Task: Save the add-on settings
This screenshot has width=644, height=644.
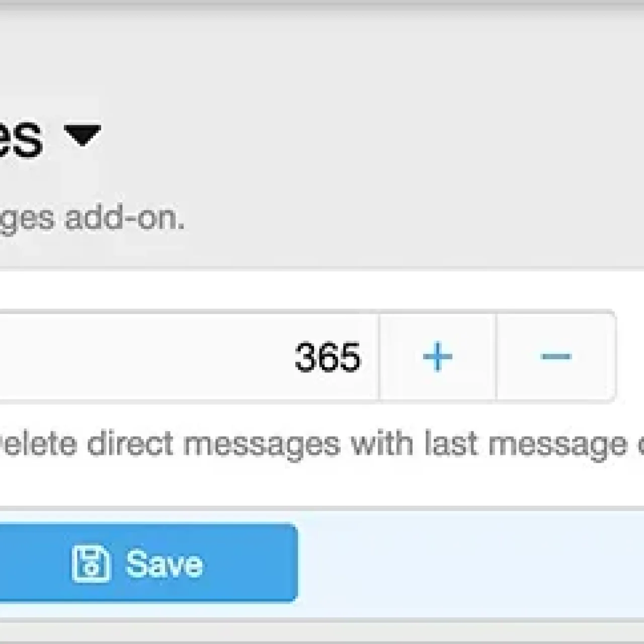Action: (x=146, y=563)
